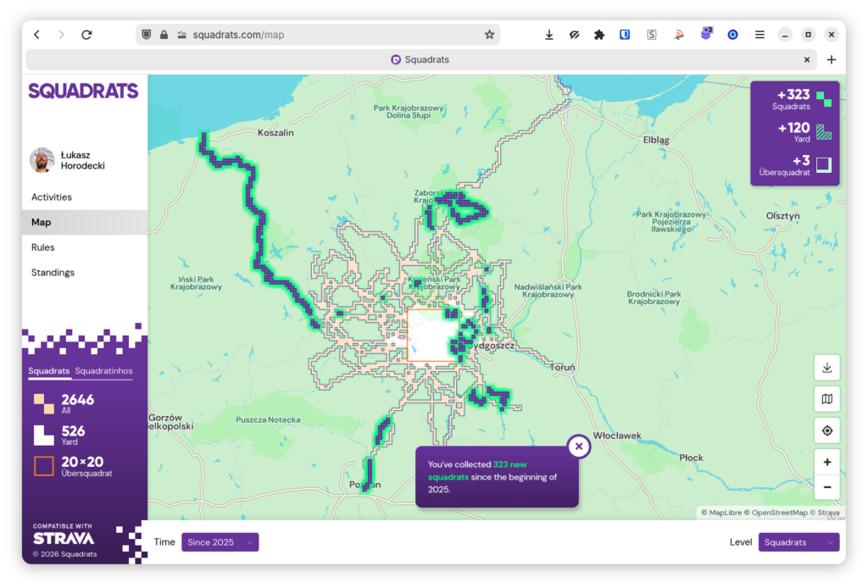Open the Level dropdown showing Squadrats
This screenshot has width=868, height=588.
coord(798,541)
